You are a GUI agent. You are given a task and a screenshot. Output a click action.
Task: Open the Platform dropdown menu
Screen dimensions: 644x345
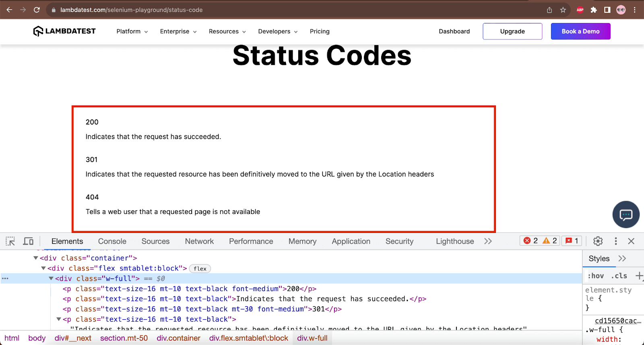(x=132, y=31)
